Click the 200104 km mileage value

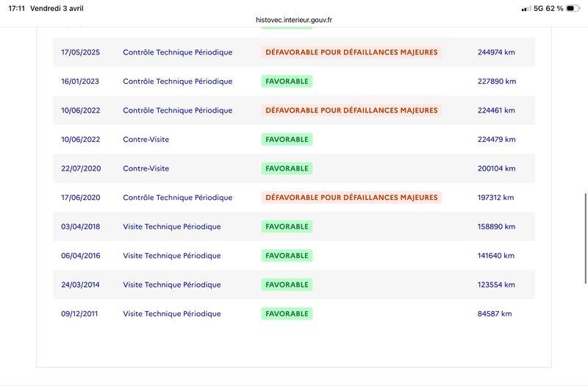[497, 168]
